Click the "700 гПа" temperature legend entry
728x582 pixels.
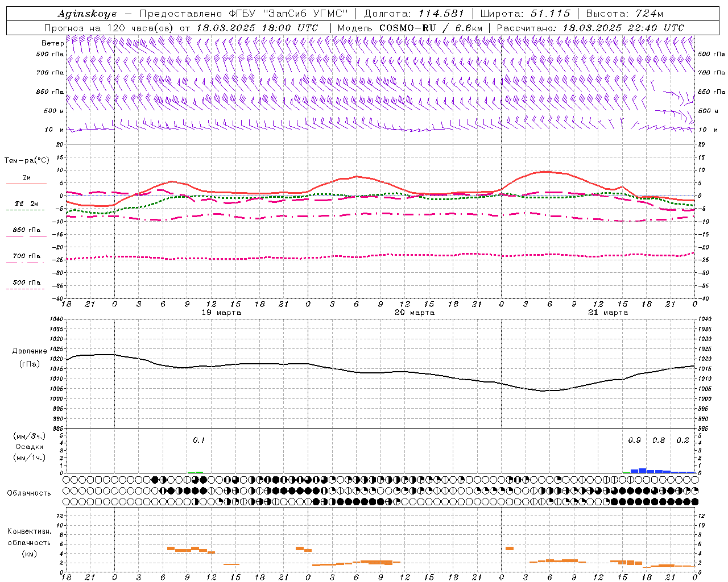[26, 256]
